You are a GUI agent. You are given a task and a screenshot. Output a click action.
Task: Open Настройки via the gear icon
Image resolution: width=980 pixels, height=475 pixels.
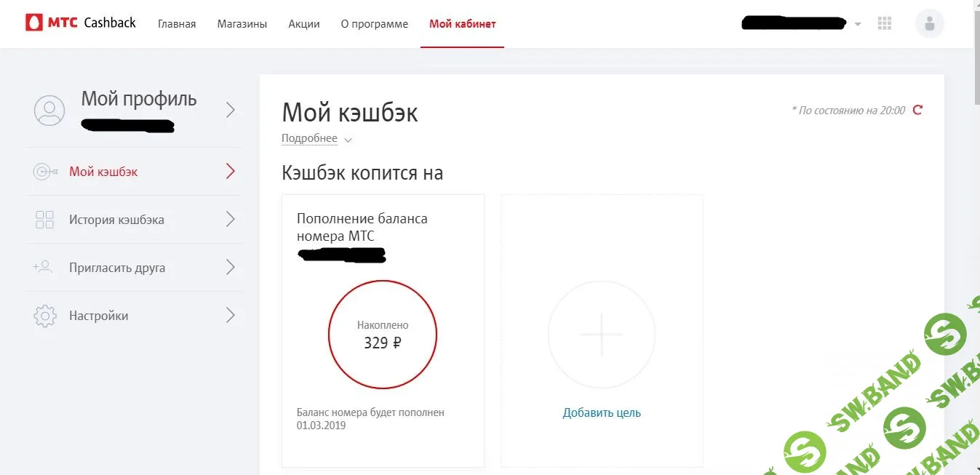[44, 315]
